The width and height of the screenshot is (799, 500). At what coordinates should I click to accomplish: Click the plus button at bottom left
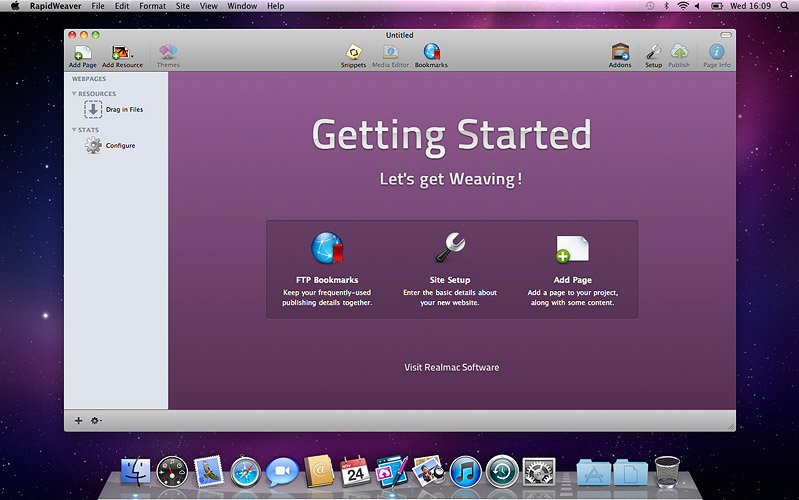pyautogui.click(x=79, y=421)
